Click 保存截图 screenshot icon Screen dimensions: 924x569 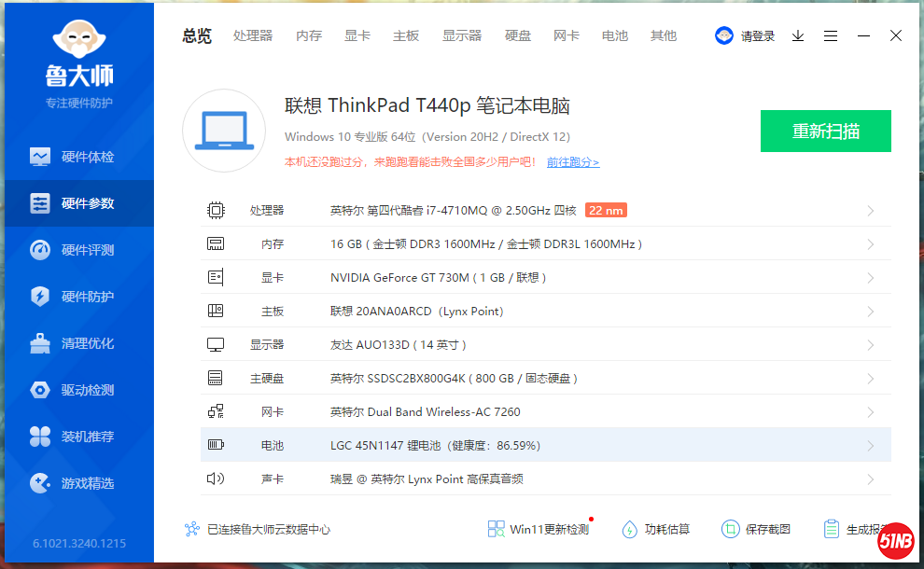[756, 529]
